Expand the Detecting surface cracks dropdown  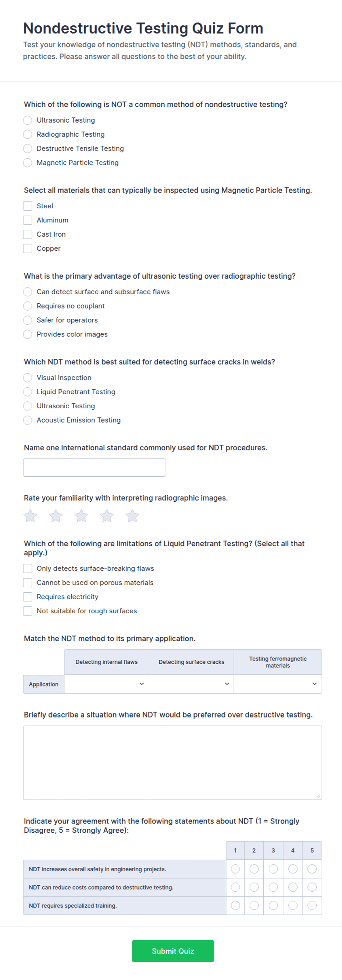(x=192, y=684)
